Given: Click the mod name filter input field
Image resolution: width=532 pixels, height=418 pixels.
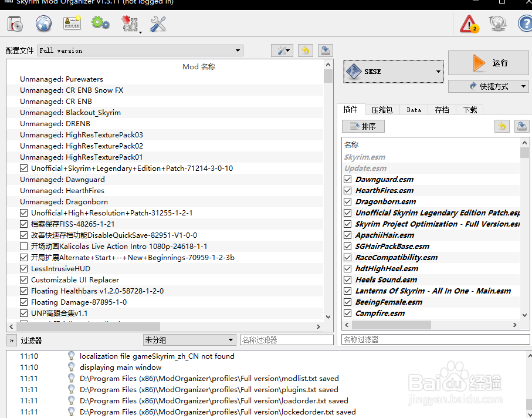Looking at the screenshot, I should (287, 340).
